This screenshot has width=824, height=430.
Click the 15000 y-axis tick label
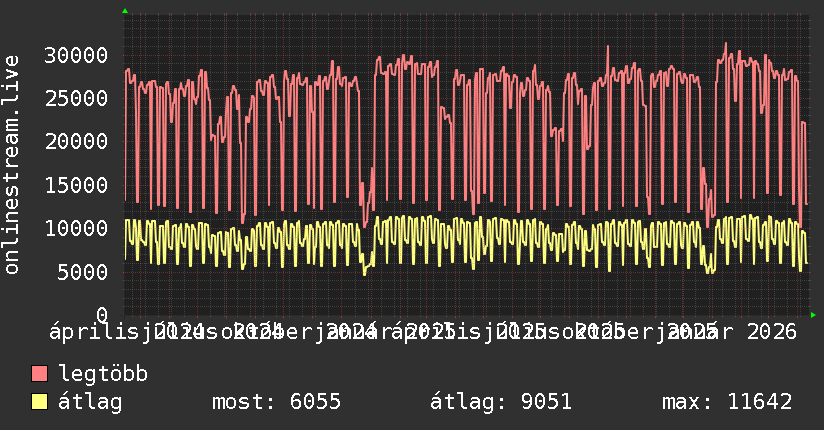(76, 185)
